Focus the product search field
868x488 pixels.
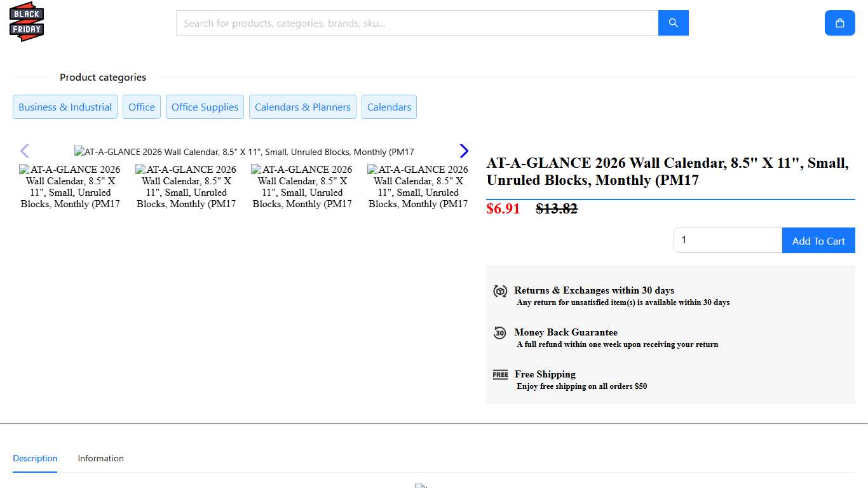coord(417,23)
